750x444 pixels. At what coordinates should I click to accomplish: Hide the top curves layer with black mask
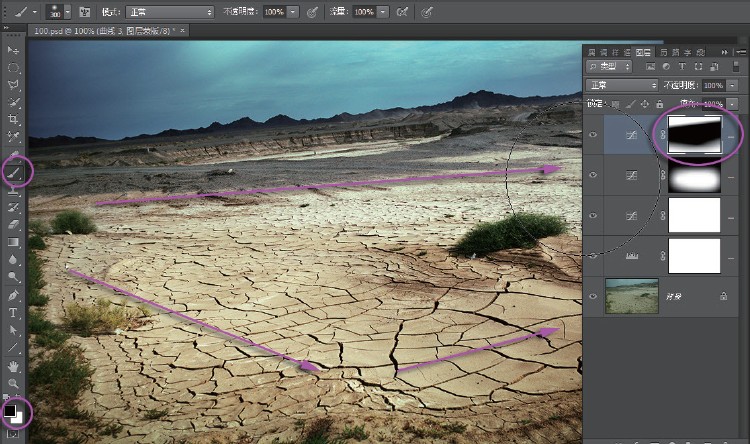[593, 134]
